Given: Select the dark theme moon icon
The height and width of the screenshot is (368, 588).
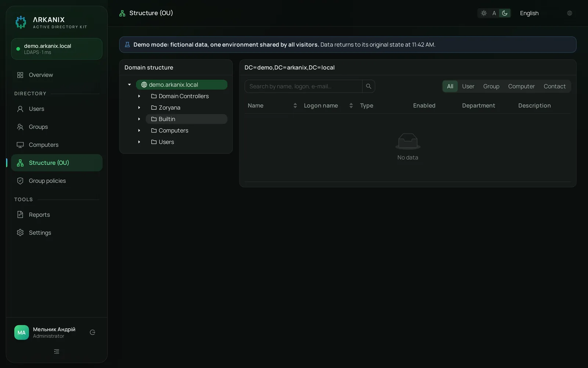Looking at the screenshot, I should click(x=505, y=13).
